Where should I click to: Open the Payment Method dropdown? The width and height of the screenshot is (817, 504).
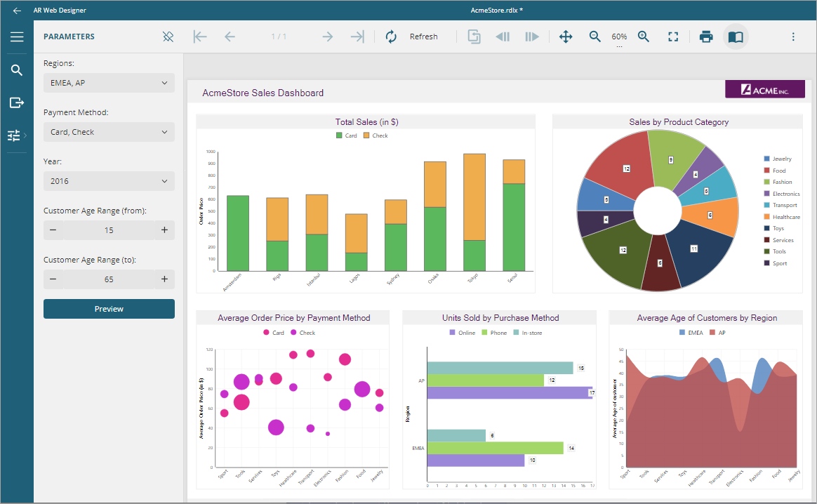coord(109,132)
